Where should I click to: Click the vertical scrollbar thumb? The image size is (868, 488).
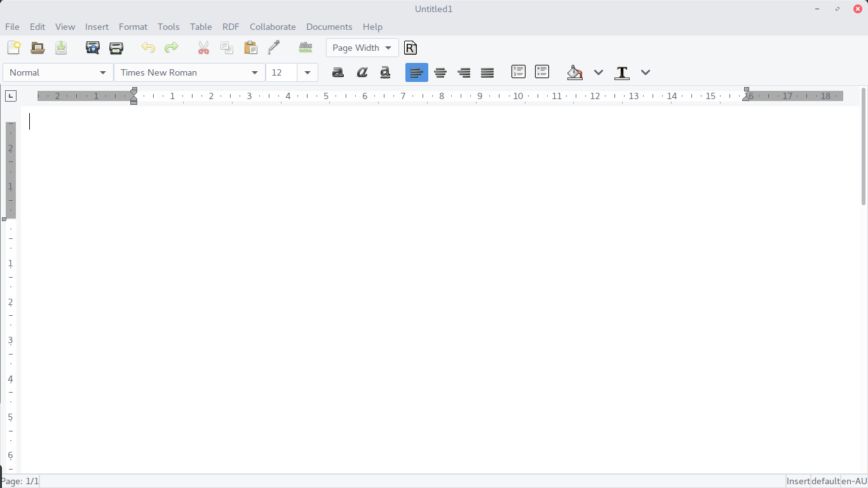coord(864,146)
